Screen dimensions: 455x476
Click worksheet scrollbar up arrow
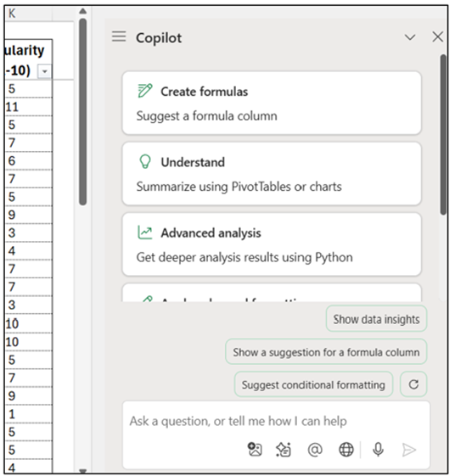coord(82,11)
